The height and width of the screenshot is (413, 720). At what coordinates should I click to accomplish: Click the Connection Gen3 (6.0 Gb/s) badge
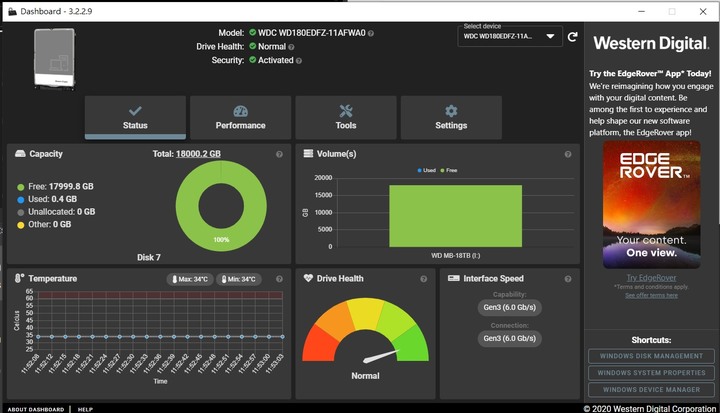coord(510,339)
